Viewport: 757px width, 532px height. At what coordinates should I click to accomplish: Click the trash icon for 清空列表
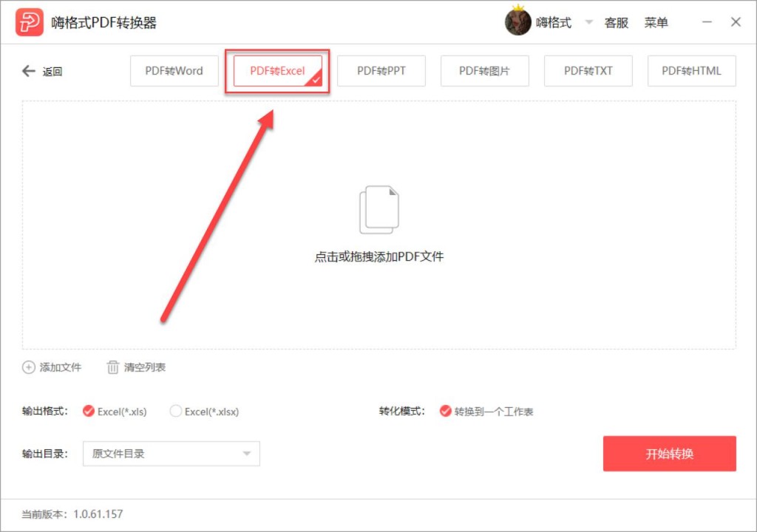click(112, 367)
